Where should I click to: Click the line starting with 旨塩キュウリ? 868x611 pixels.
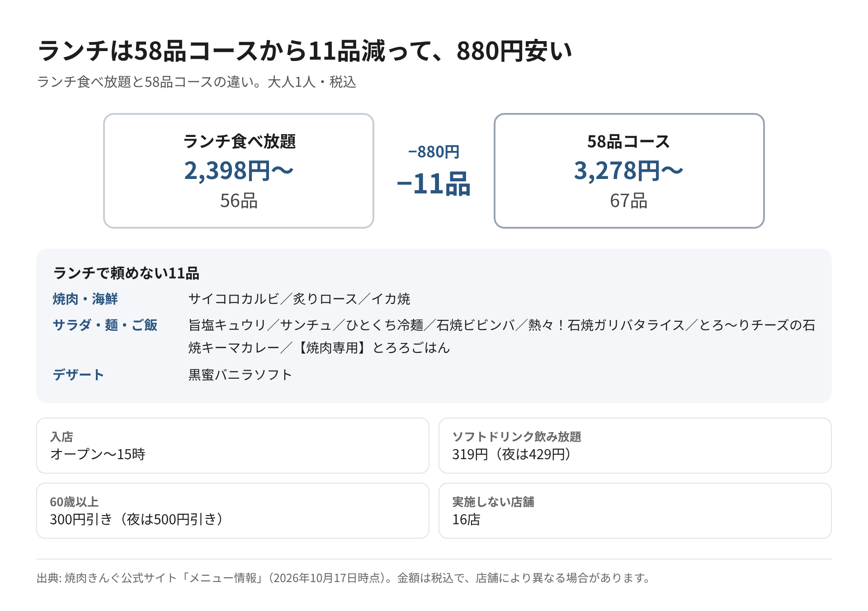point(502,325)
